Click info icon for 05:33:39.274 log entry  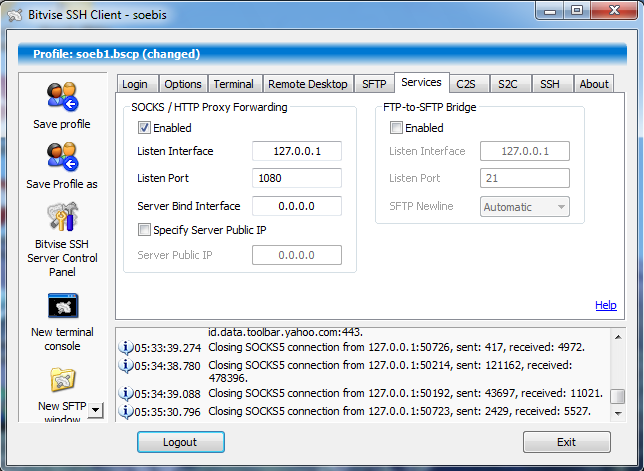tap(125, 347)
